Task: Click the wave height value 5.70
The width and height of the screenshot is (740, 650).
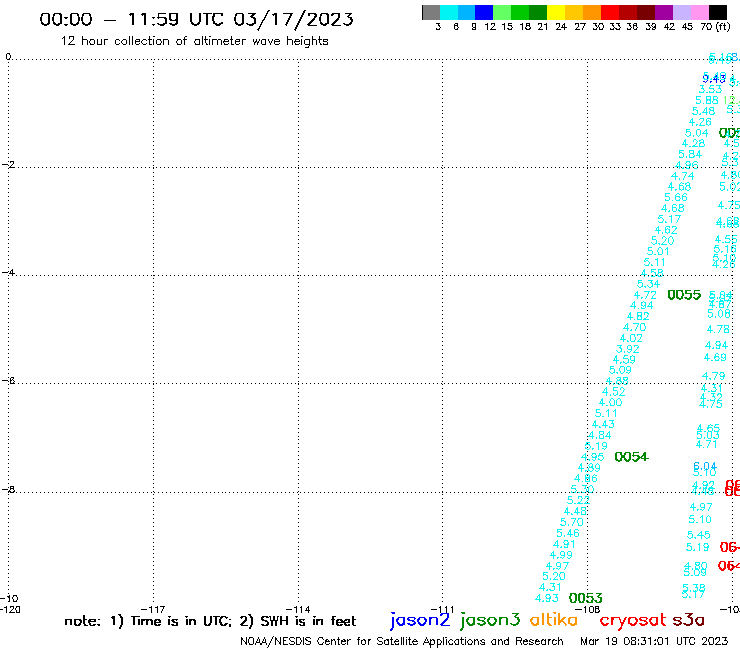Action: (x=572, y=522)
